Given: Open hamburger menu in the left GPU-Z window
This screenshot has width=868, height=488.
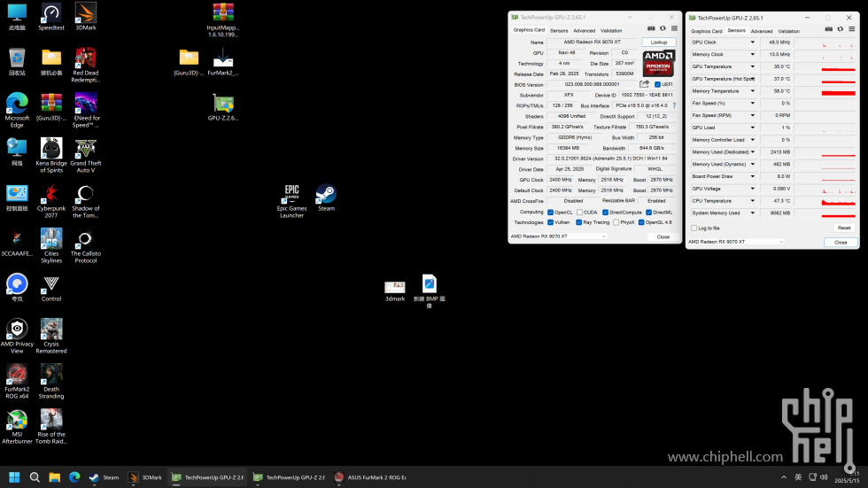Looking at the screenshot, I should pyautogui.click(x=674, y=28).
